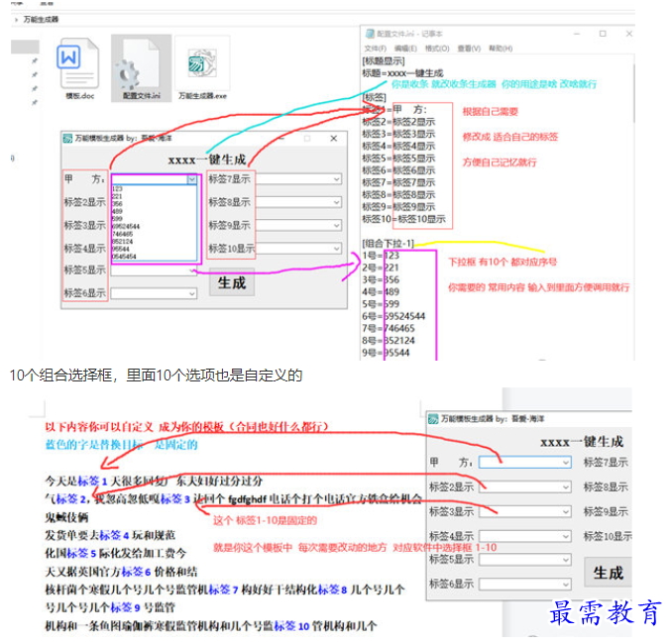Open 甲方 dropdown in generator beside Word template

pyautogui.click(x=566, y=463)
